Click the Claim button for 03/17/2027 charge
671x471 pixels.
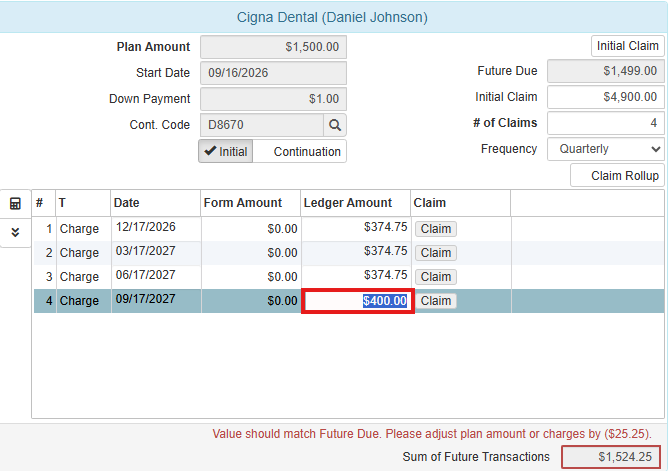tap(436, 253)
